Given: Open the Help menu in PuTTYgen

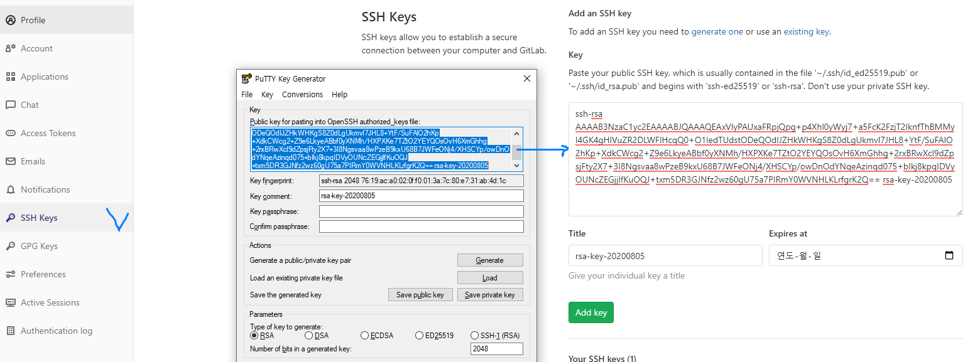Looking at the screenshot, I should pos(339,94).
